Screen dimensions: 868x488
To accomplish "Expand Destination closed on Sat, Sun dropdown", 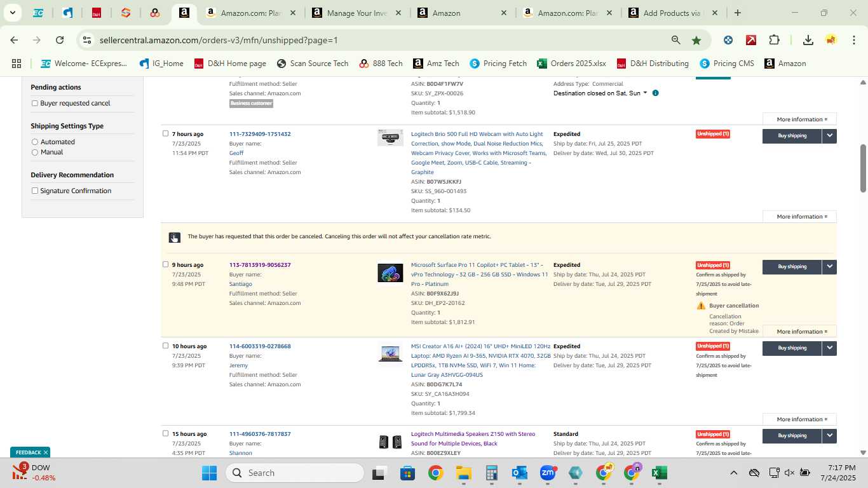I will (x=600, y=93).
